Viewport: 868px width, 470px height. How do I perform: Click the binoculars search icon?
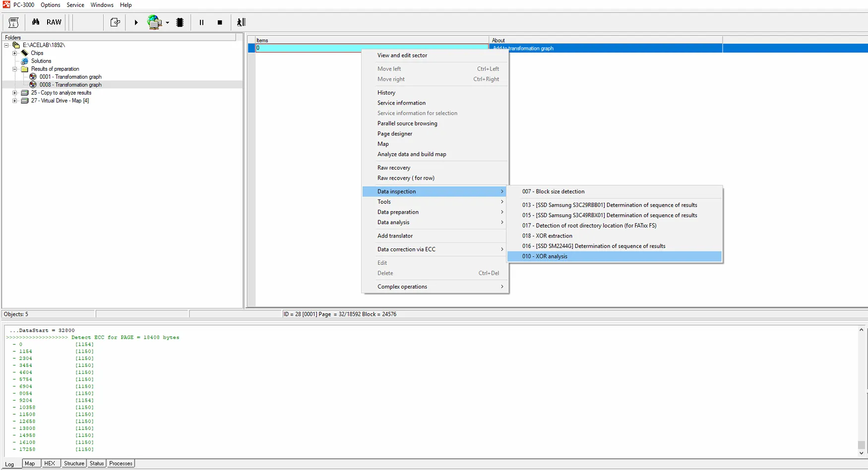point(36,22)
